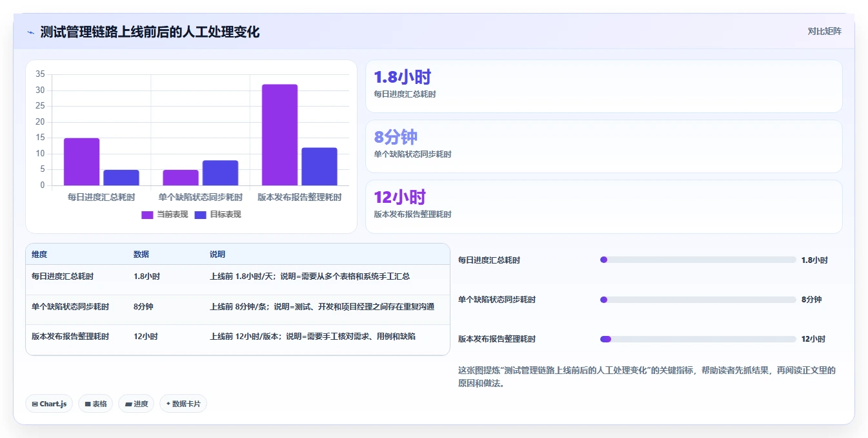Screen dimensions: 868x438
Task: Click the 12小时 table data cell
Action: tap(145, 337)
